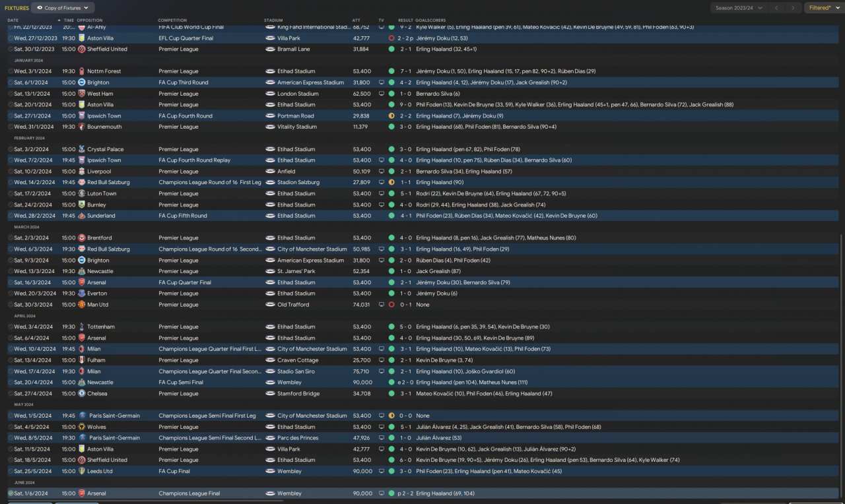Click the Stadio San Siro stadium name

pyautogui.click(x=296, y=371)
